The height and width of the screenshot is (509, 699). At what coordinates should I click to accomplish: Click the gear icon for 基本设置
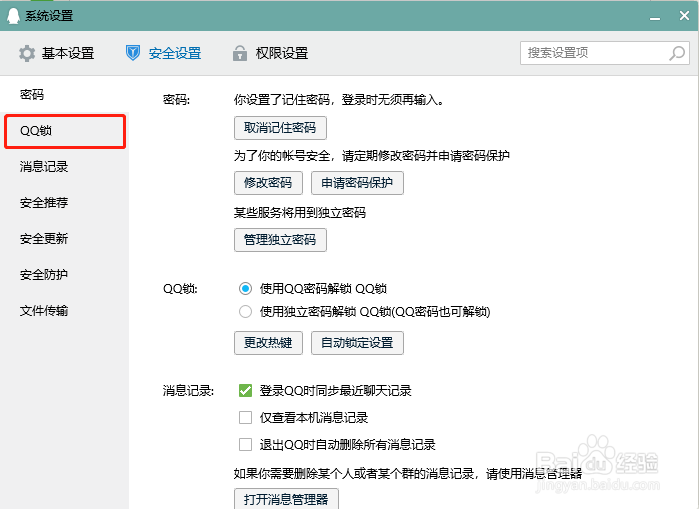(27, 53)
